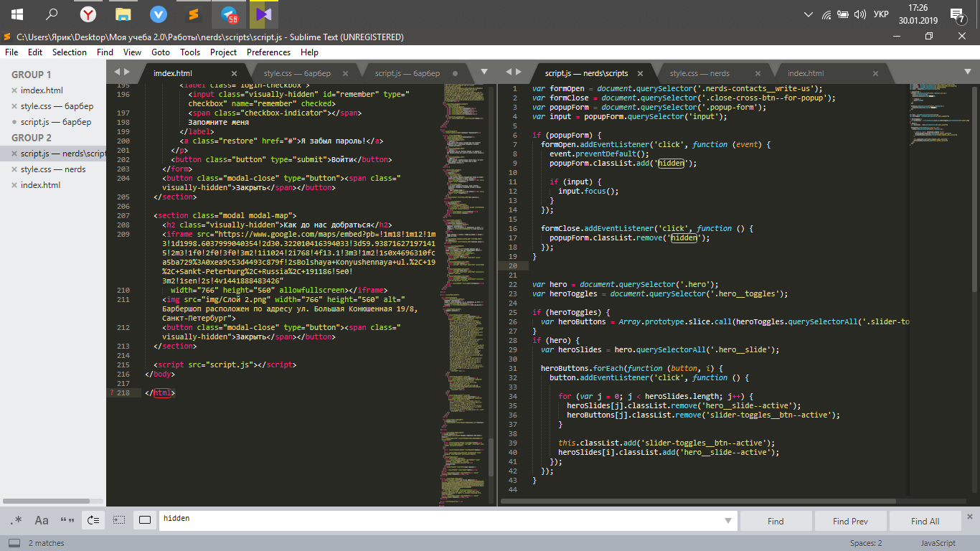Close the script.js — nerds\scripts tab
Screen dimensions: 980x551
pyautogui.click(x=640, y=73)
